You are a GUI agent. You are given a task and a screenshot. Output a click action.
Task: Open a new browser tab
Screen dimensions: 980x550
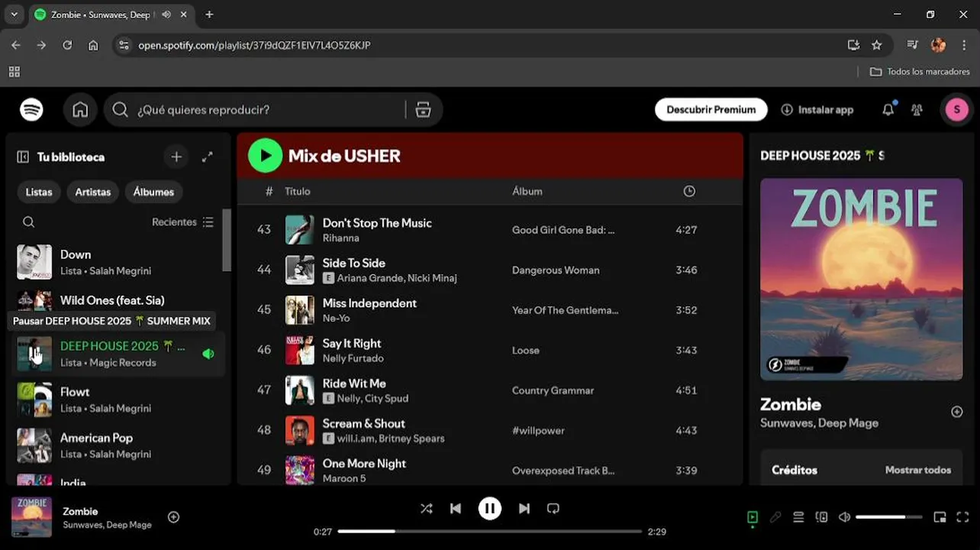point(209,15)
